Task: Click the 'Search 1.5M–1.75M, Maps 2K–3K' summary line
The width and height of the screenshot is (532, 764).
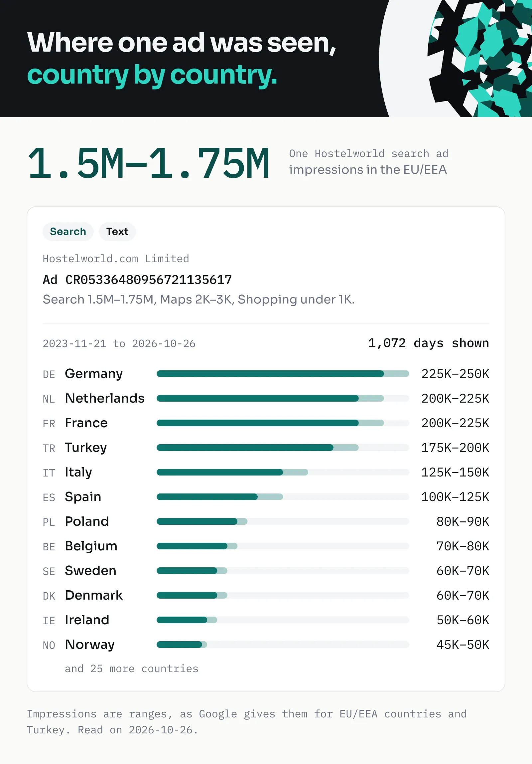Action: (199, 299)
